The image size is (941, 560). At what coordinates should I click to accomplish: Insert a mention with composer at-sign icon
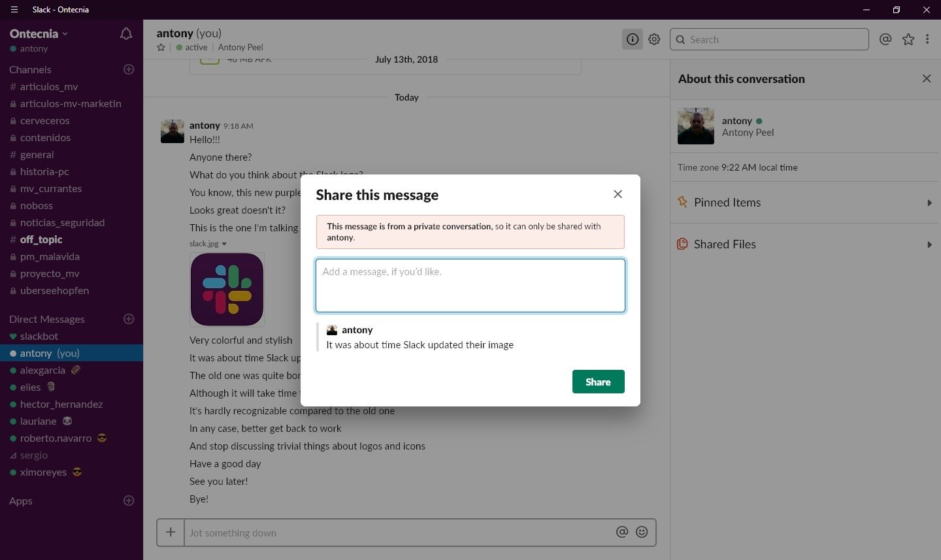[622, 532]
